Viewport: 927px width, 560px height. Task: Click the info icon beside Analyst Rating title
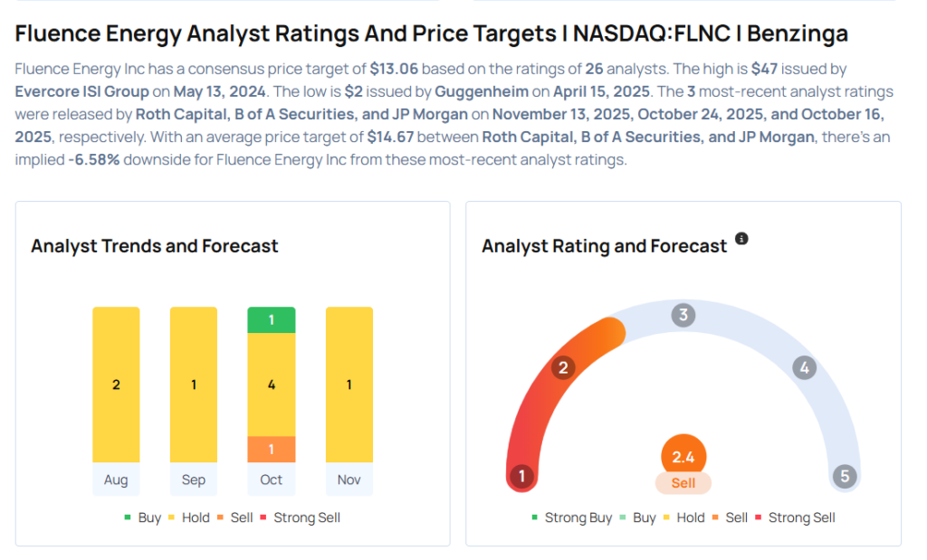(741, 239)
